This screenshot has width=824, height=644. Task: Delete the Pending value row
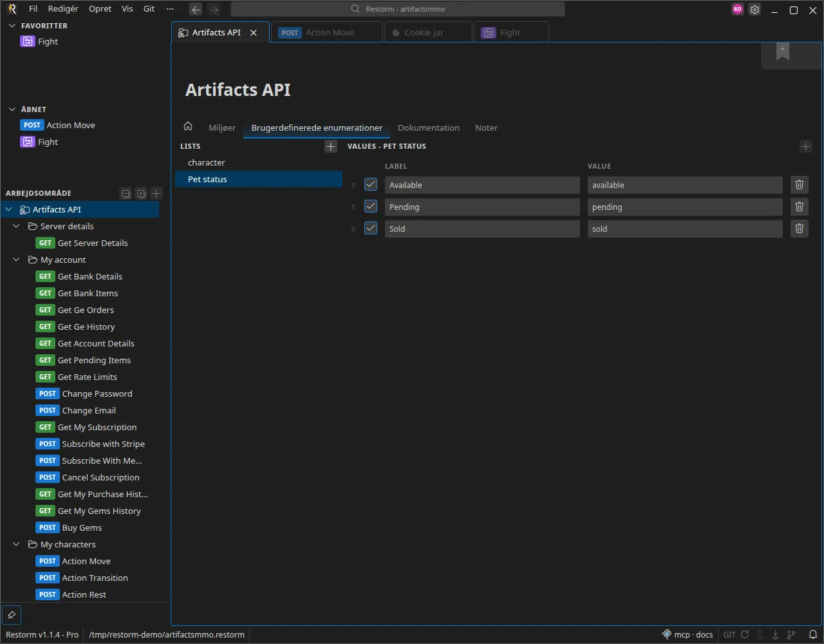click(x=799, y=207)
